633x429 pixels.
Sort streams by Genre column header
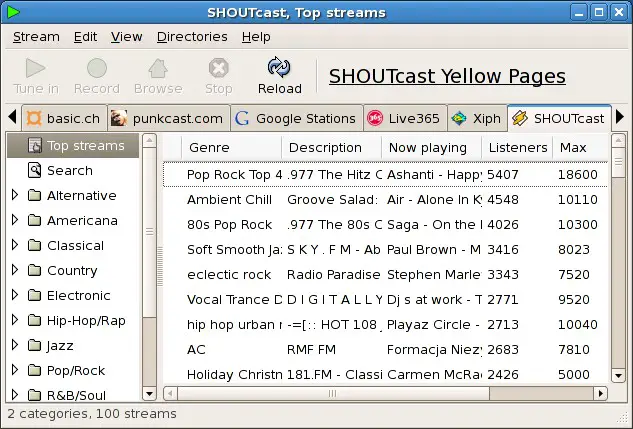tap(231, 148)
